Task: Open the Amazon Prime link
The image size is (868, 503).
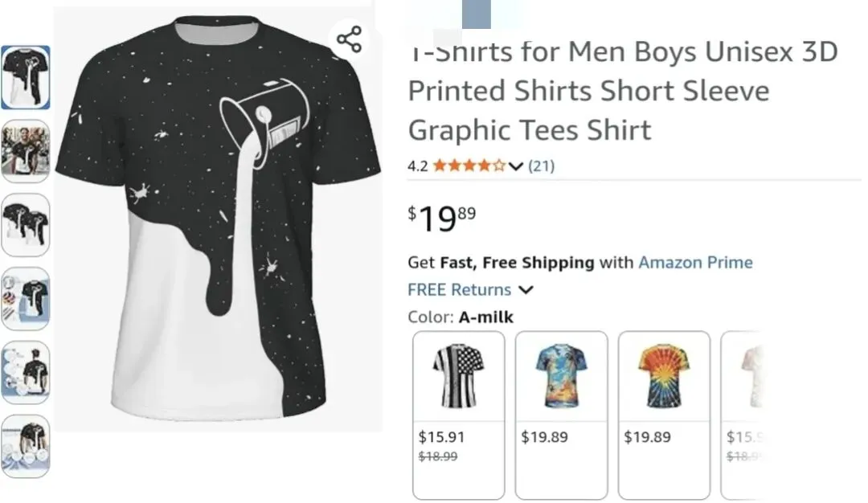Action: coord(695,262)
